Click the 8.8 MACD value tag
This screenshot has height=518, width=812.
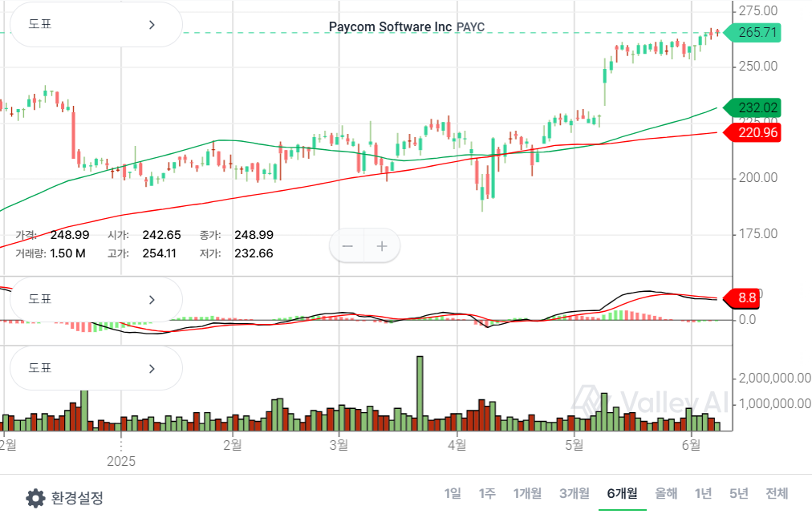741,298
